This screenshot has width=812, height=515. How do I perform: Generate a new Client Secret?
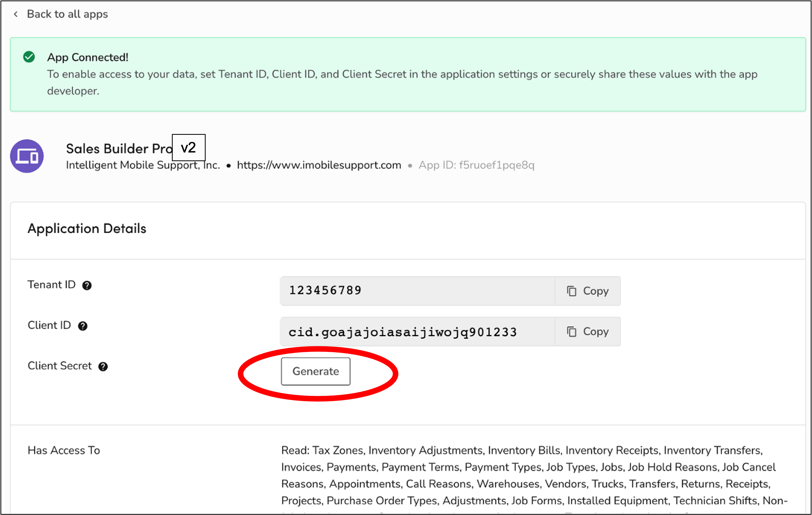coord(316,371)
